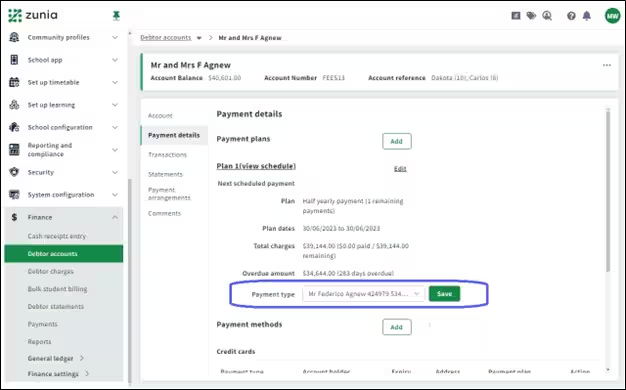Switch to the Transactions tab
626x390 pixels.
pyautogui.click(x=167, y=155)
